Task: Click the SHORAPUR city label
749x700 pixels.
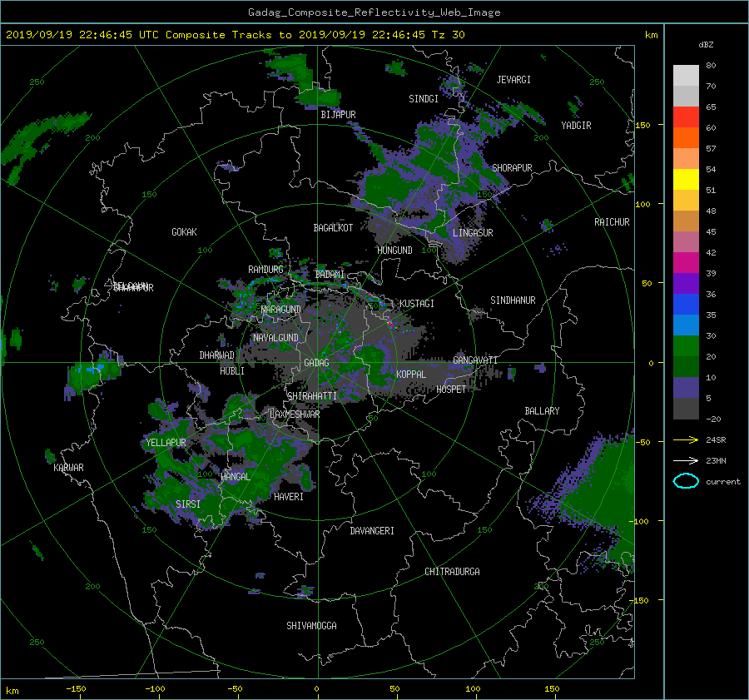Action: 512,167
